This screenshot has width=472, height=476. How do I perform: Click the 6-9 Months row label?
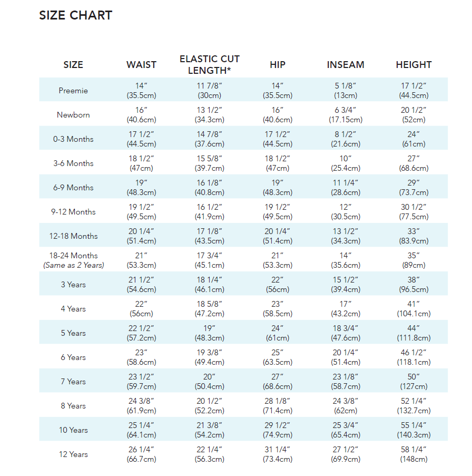pos(73,188)
